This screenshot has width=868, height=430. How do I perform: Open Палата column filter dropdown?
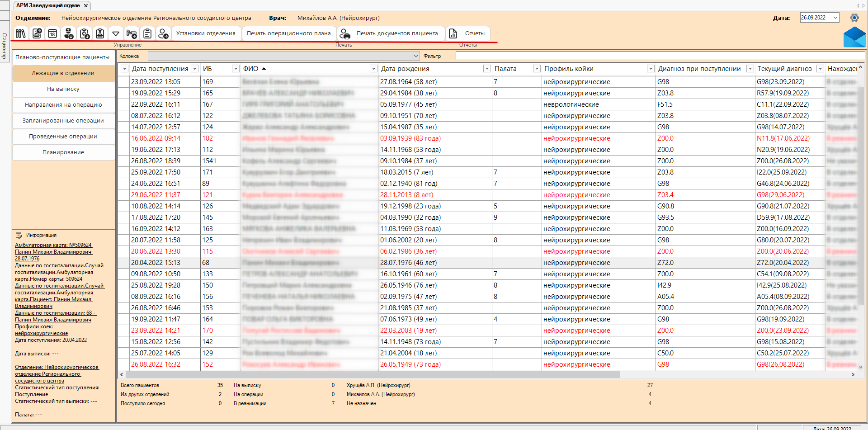[537, 69]
